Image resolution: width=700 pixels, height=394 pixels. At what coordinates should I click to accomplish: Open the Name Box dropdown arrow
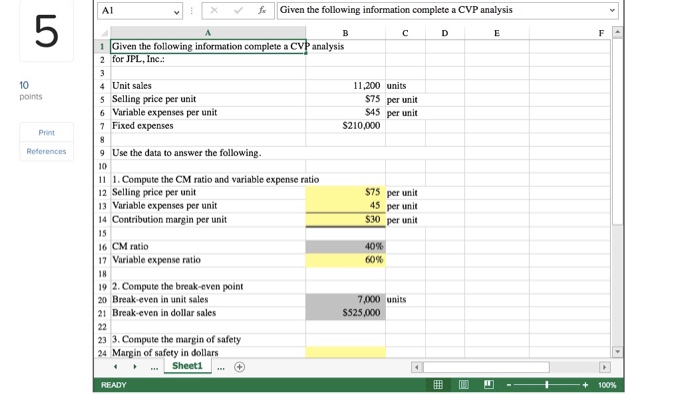point(177,12)
